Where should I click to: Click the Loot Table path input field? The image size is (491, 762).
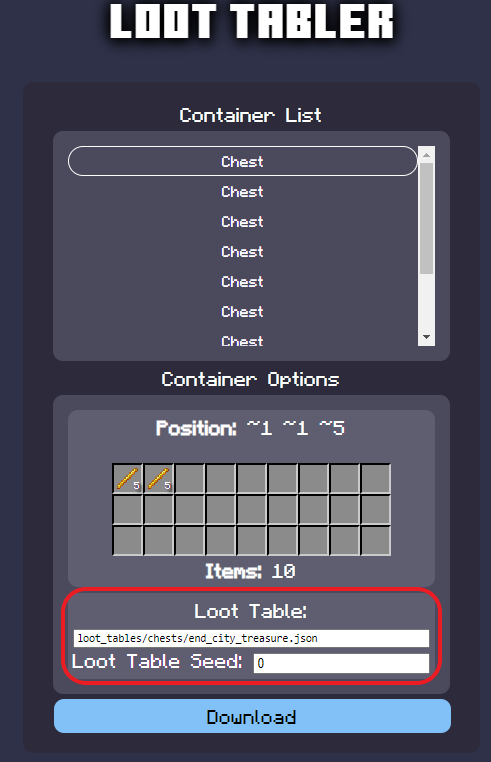click(251, 638)
